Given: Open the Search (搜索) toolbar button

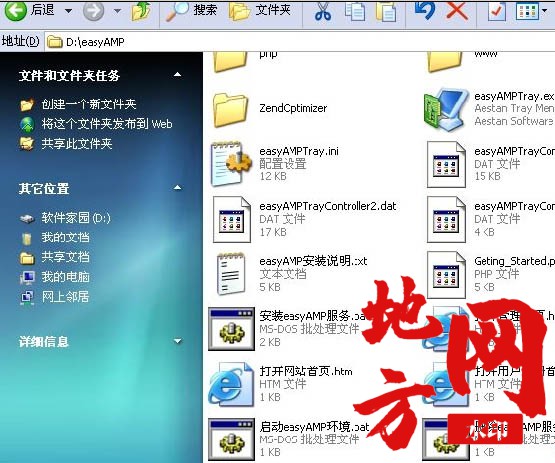Looking at the screenshot, I should [x=191, y=11].
